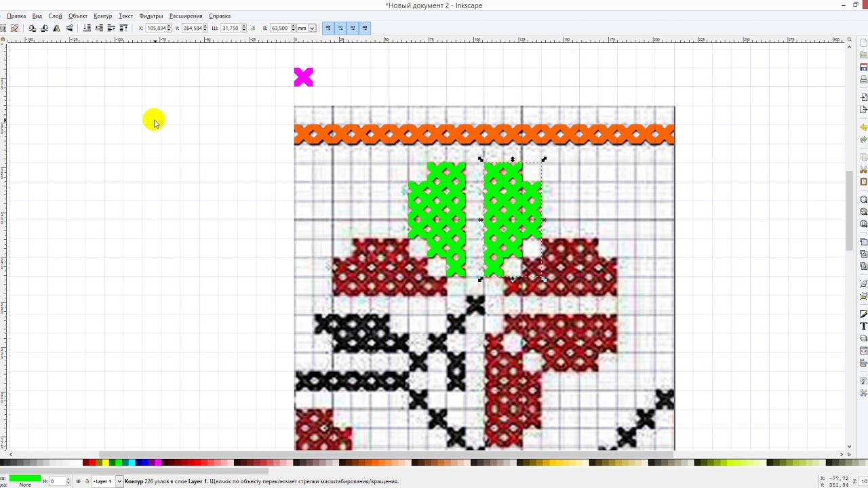Open Text and Font dialog (T icon)
The image size is (868, 488).
point(863,326)
